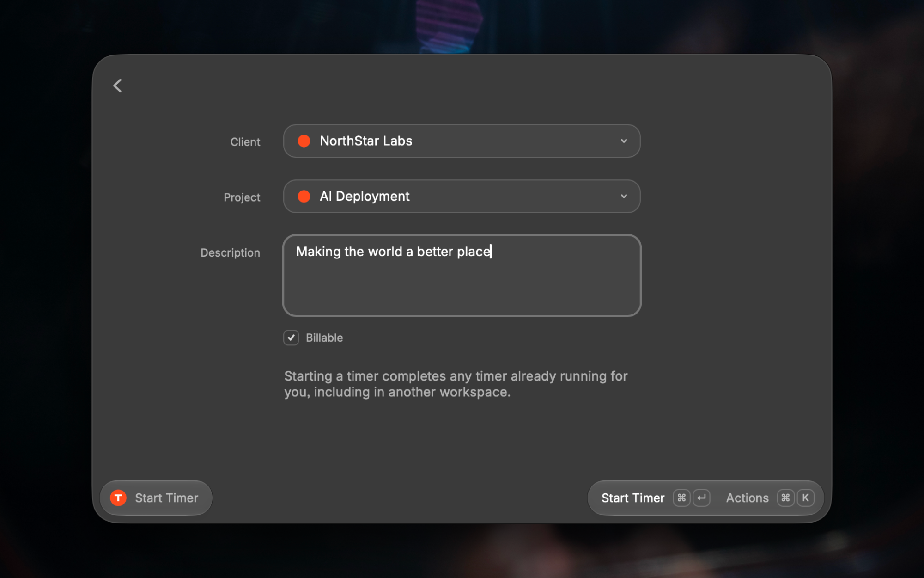Click the Description field label
This screenshot has width=924, height=578.
(x=230, y=253)
